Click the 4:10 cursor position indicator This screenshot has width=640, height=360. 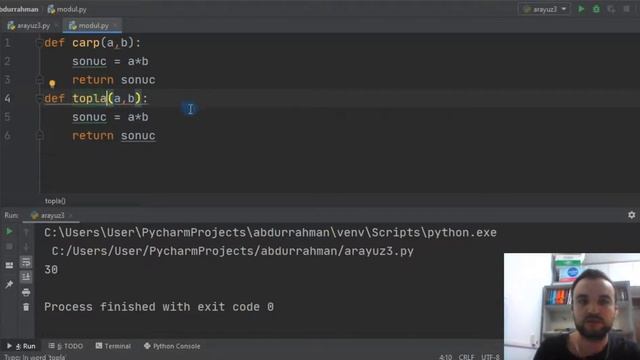[x=445, y=357]
